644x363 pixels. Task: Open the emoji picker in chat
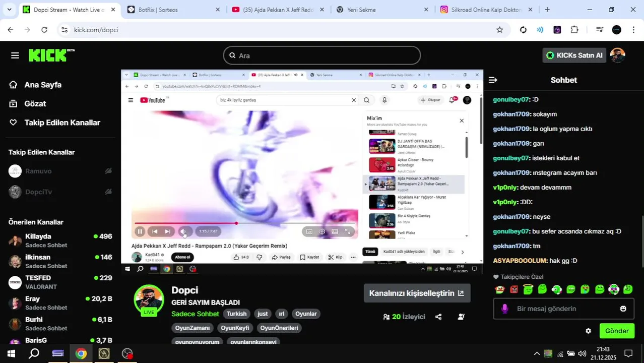coord(623,309)
